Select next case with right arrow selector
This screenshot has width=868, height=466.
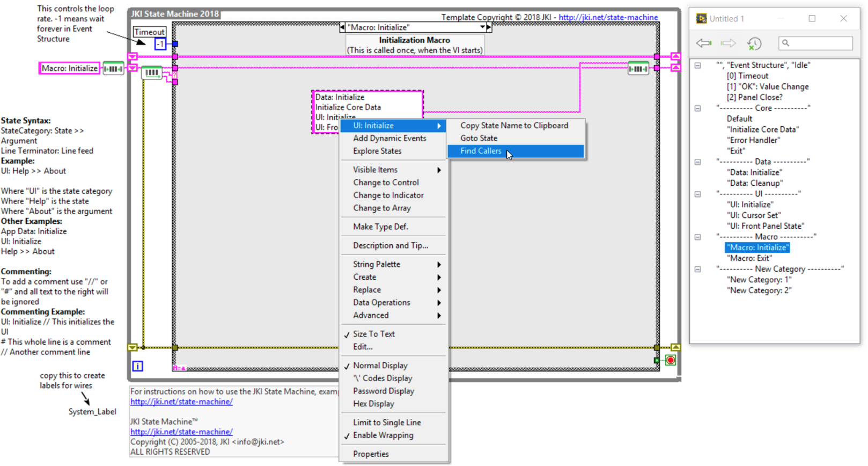coord(489,27)
